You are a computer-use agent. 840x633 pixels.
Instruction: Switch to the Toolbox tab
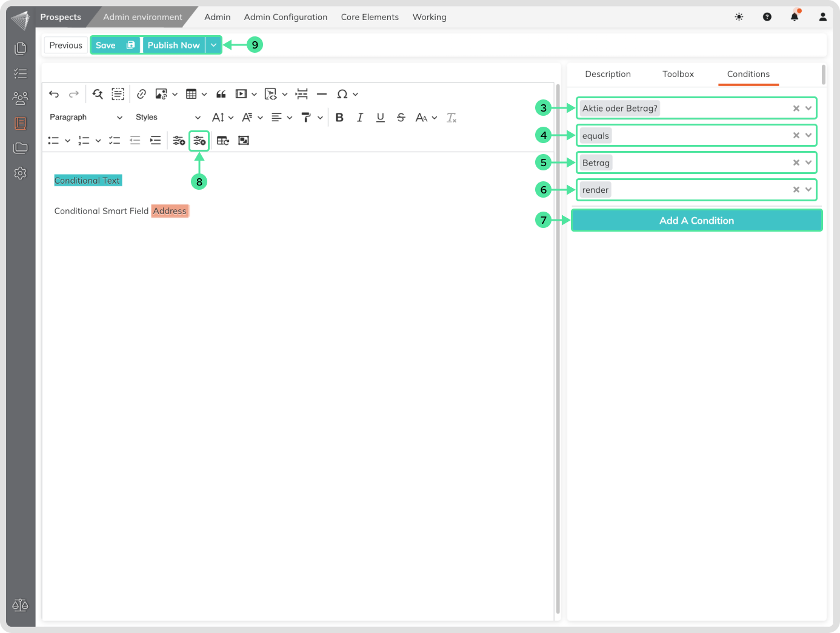(678, 74)
